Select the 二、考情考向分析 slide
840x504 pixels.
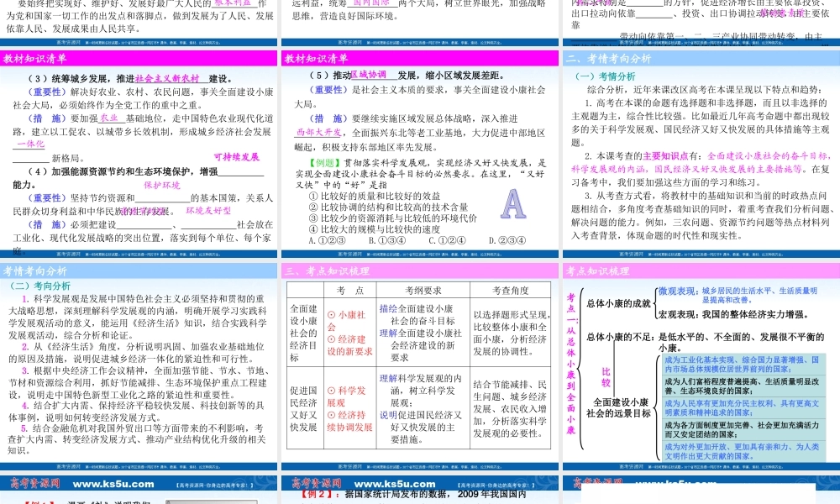point(701,155)
